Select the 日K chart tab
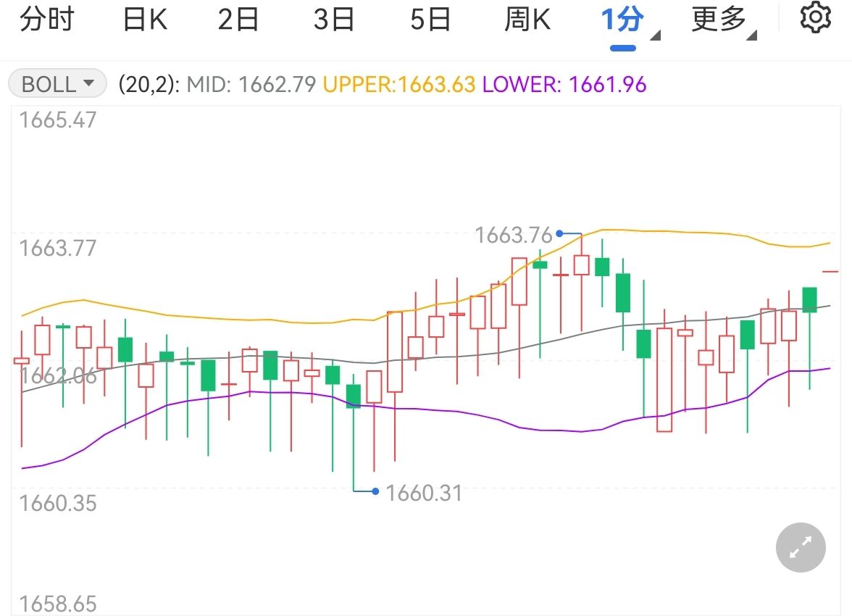This screenshot has height=616, width=852. tap(145, 20)
